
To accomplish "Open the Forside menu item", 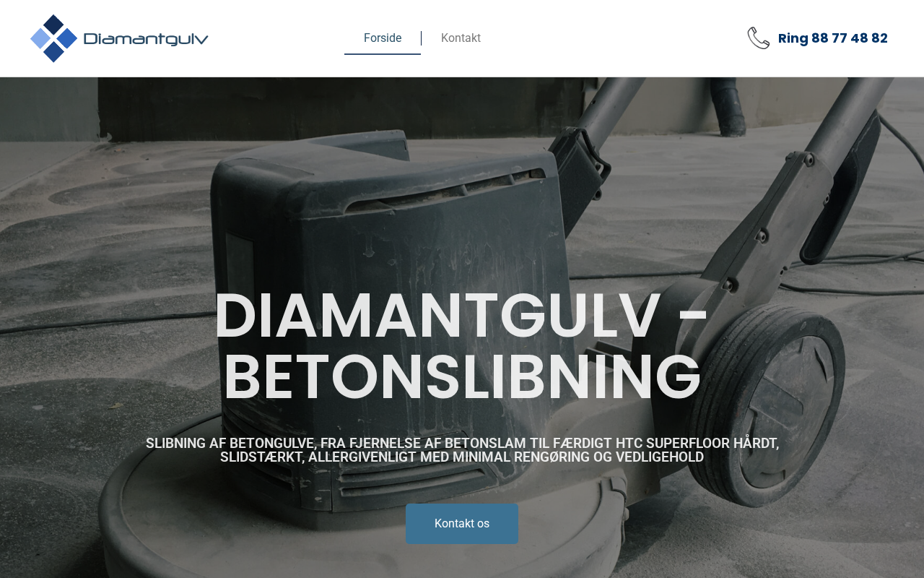I will pos(383,38).
